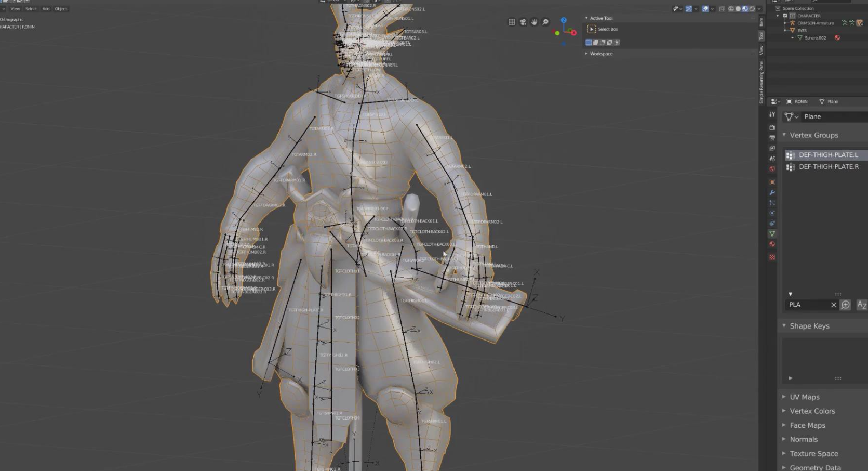This screenshot has height=471, width=868.
Task: Toggle the viewport overlays button
Action: tap(705, 9)
